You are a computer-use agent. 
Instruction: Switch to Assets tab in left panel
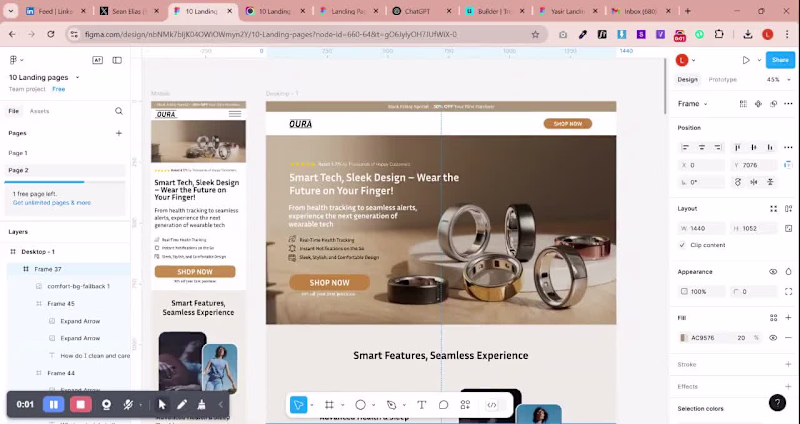click(x=39, y=111)
